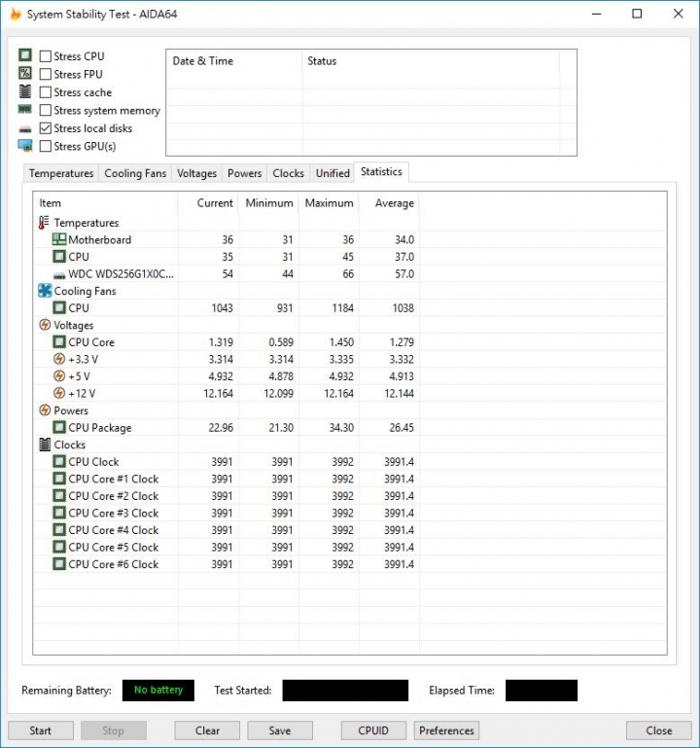Click the percent icon beside Stress FPU
The width and height of the screenshot is (700, 748).
pyautogui.click(x=25, y=73)
